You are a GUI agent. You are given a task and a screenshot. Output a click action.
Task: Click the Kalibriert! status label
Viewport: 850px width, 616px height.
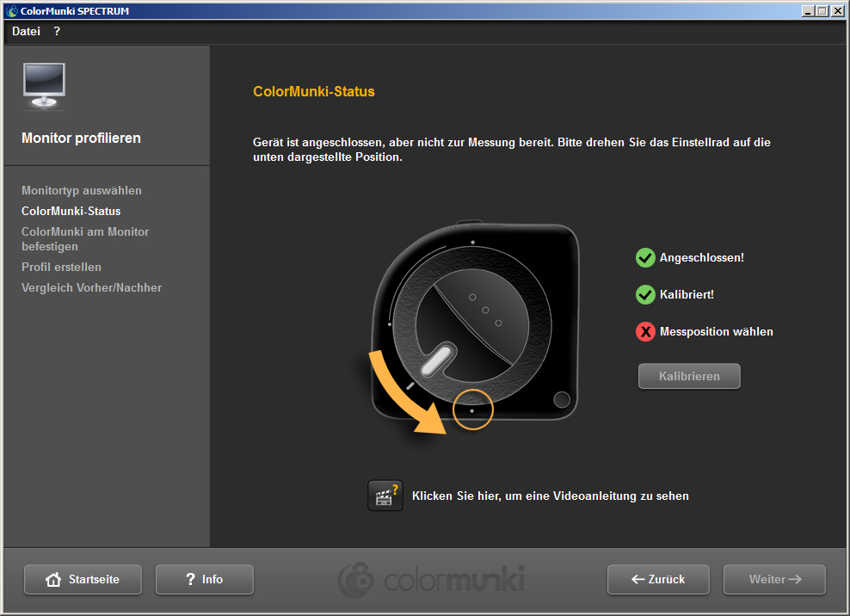pos(687,294)
